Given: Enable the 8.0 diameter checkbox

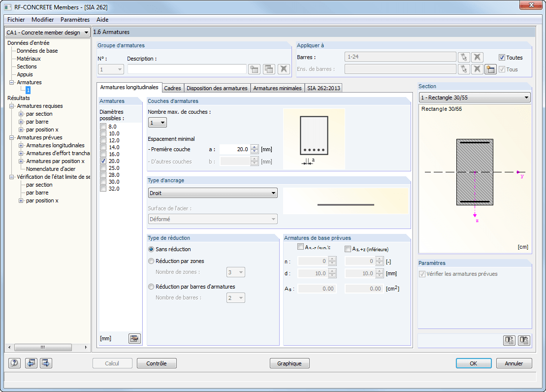Looking at the screenshot, I should pos(103,127).
